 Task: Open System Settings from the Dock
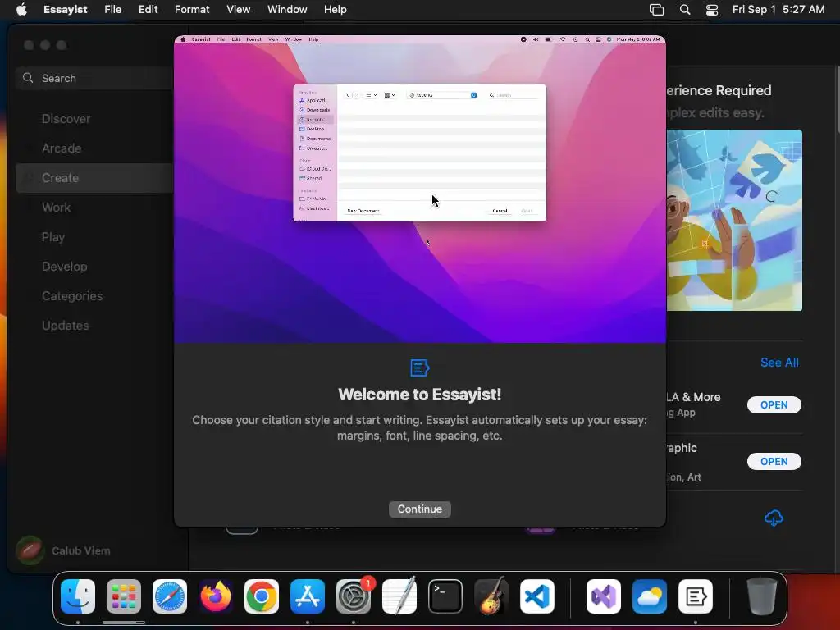point(354,596)
